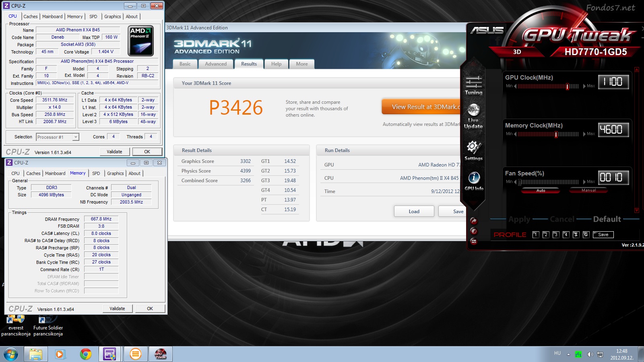
Task: Open Future Soldier desktop shortcut
Action: tap(48, 326)
